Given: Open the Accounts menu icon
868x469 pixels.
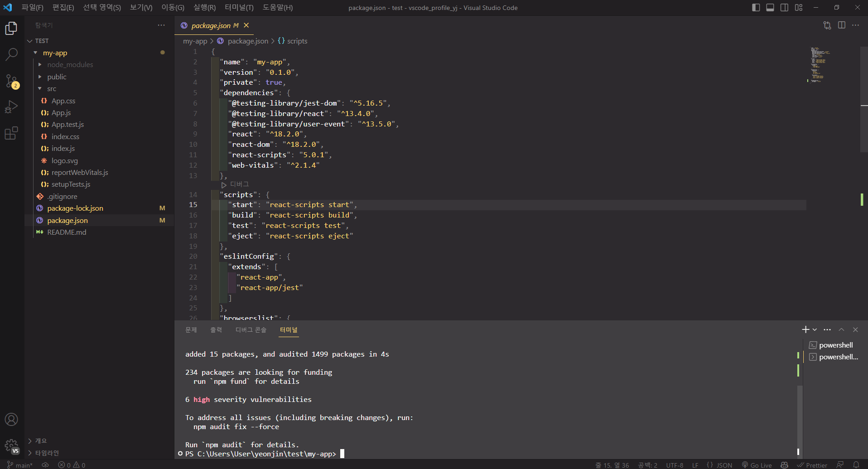Looking at the screenshot, I should coord(11,420).
